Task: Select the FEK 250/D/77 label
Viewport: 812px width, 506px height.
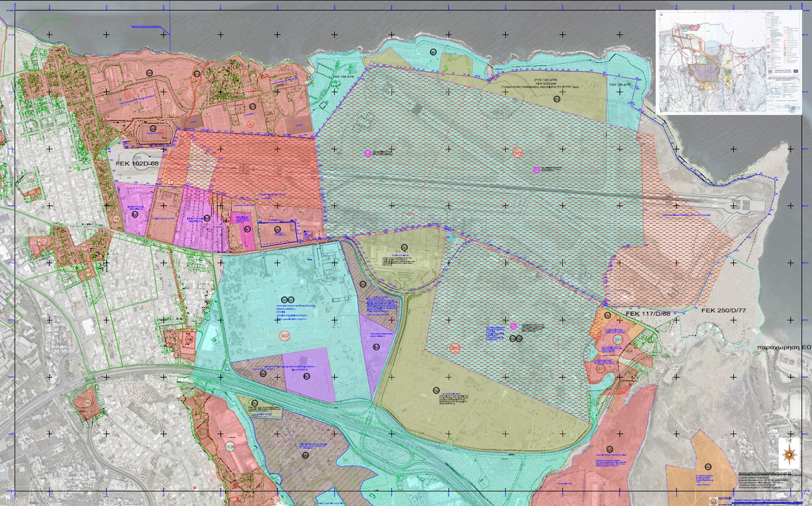Action: tap(723, 310)
